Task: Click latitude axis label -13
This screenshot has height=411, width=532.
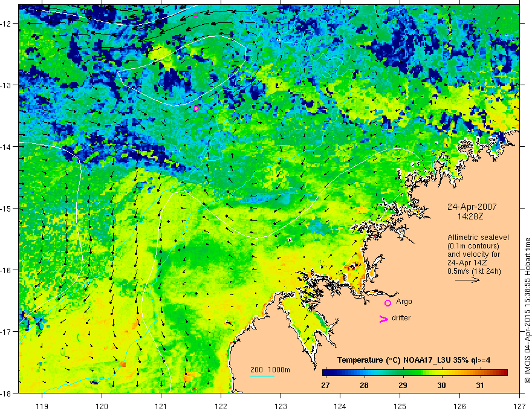Action: 6,85
